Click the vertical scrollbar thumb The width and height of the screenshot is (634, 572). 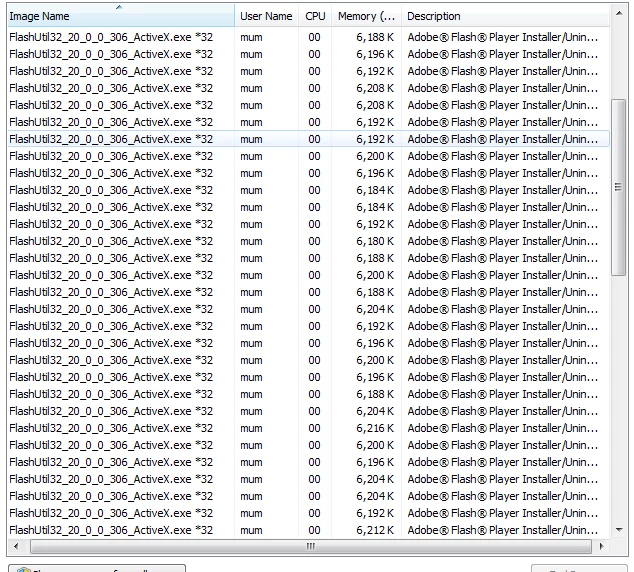[x=619, y=187]
